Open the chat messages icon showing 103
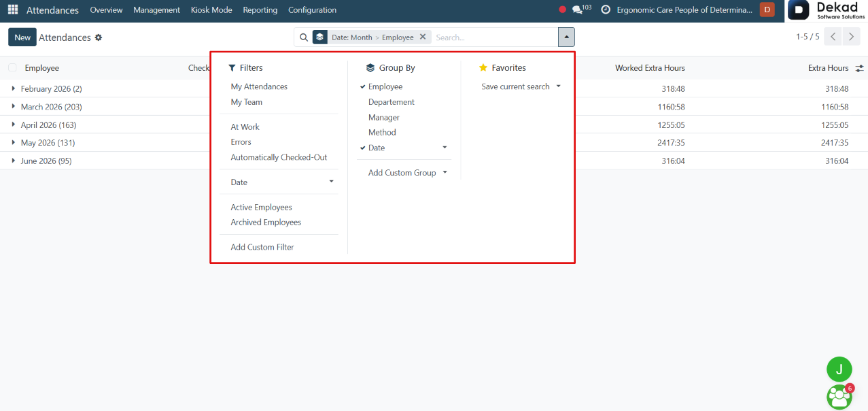 coord(581,10)
